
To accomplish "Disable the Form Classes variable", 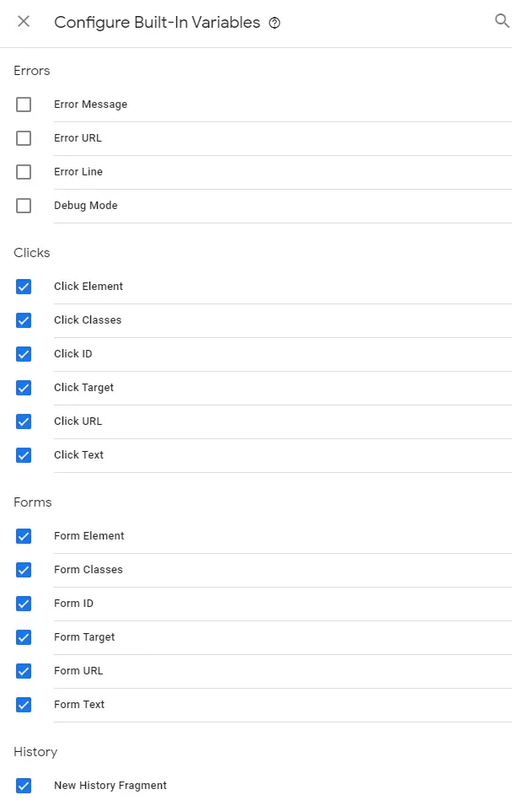I will [23, 570].
